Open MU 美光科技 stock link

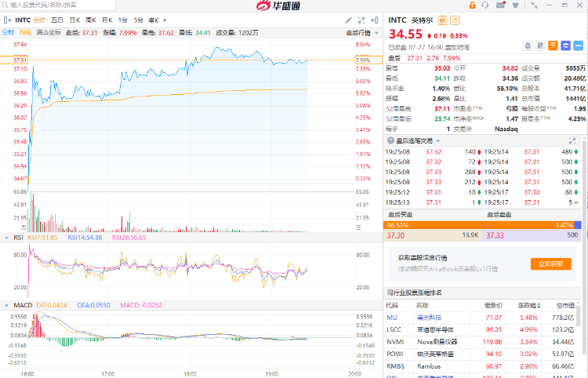click(x=429, y=318)
